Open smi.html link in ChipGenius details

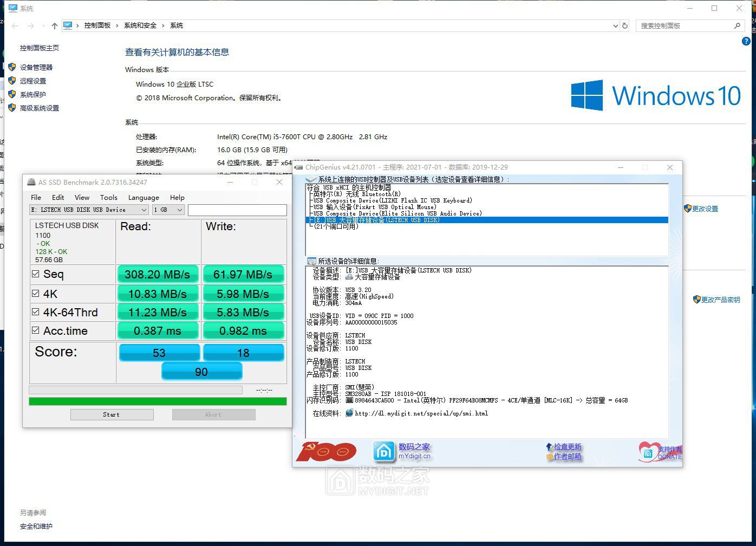point(421,413)
